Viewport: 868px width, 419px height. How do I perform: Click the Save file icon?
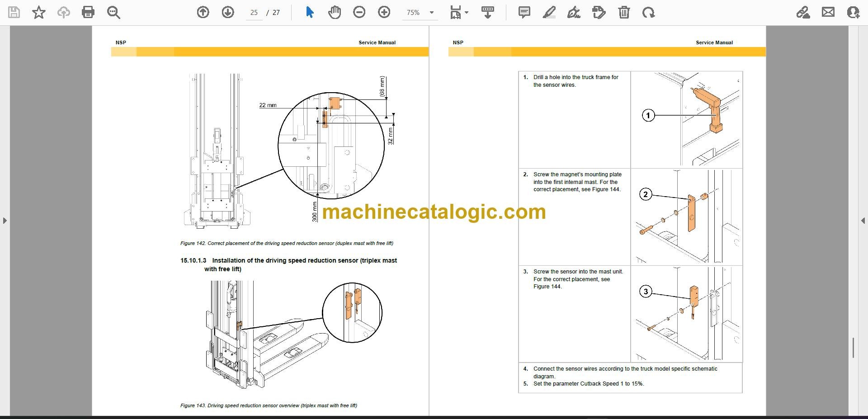(x=14, y=12)
